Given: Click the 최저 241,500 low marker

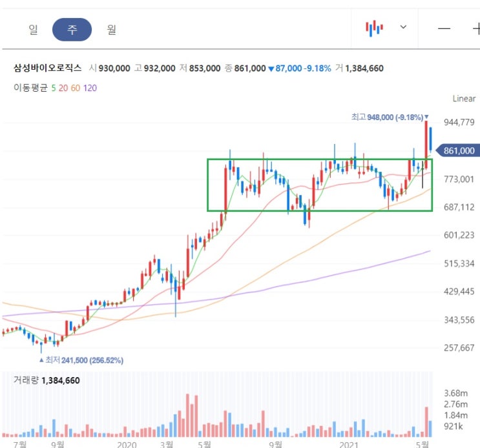Looking at the screenshot, I should [81, 360].
